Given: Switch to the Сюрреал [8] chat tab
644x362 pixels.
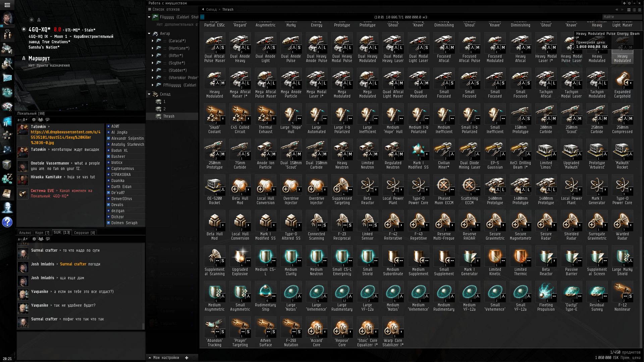Looking at the screenshot, I should [x=85, y=233].
